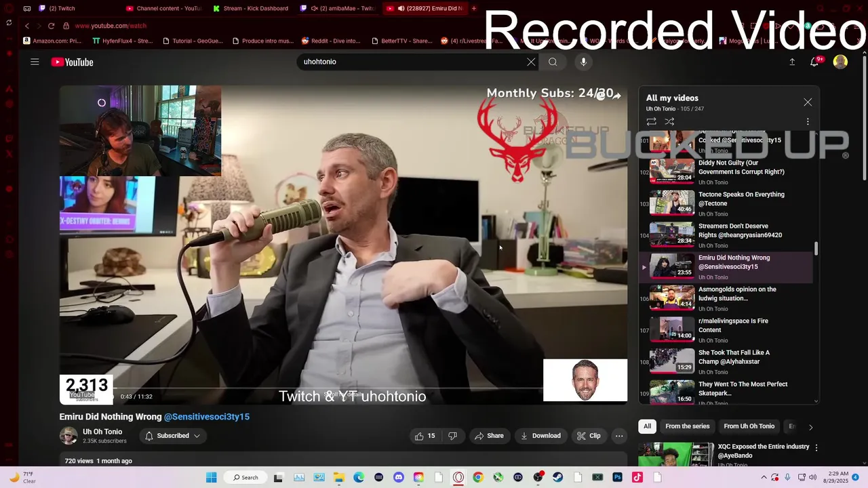868x488 pixels.
Task: Select currently playing Emiru Did Nothing Wrong item
Action: coord(726,267)
